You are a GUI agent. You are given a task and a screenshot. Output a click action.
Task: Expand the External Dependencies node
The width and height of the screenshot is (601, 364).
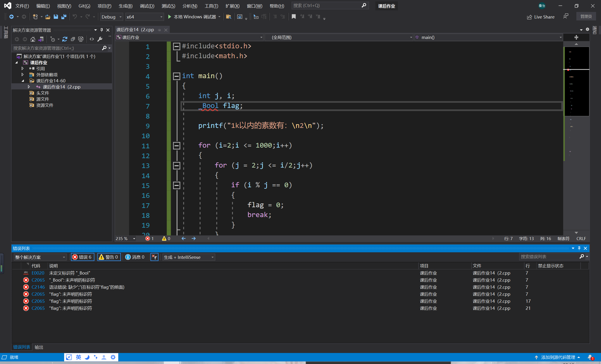(23, 75)
